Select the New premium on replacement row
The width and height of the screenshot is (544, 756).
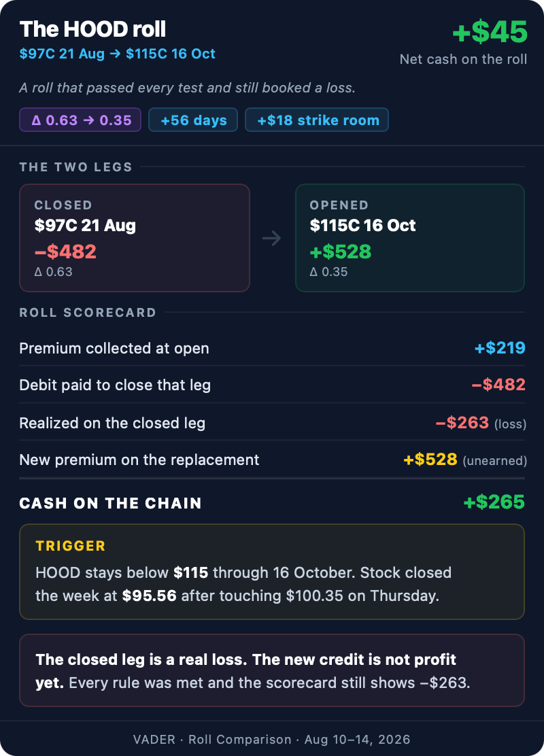click(272, 460)
